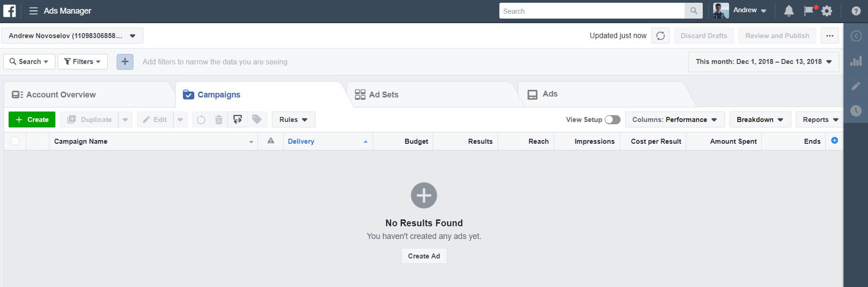This screenshot has width=868, height=287.
Task: Expand the Columns: Performance dropdown
Action: pyautogui.click(x=674, y=120)
